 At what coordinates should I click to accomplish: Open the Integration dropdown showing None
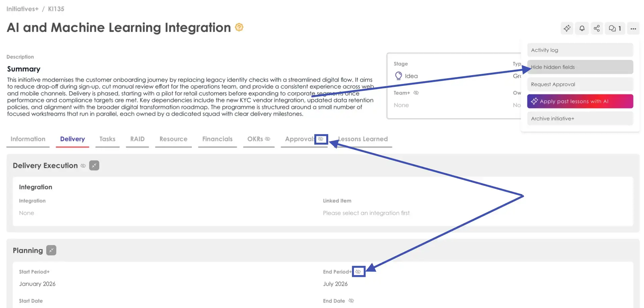coord(26,213)
